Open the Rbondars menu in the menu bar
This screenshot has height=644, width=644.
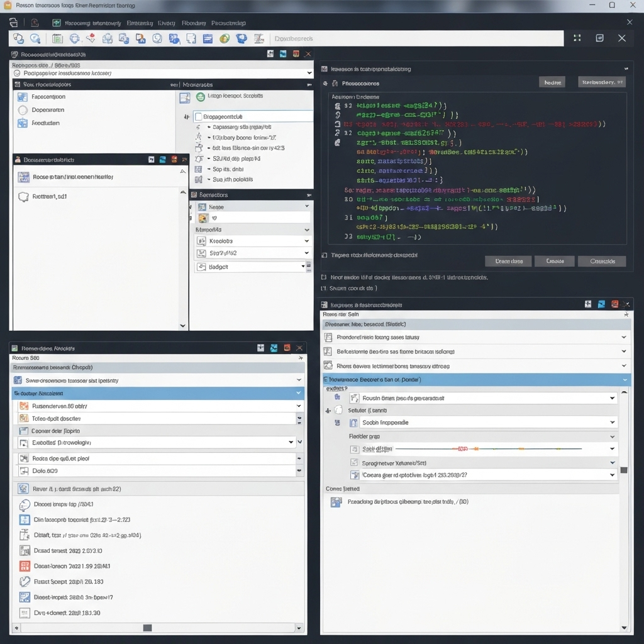pyautogui.click(x=193, y=23)
